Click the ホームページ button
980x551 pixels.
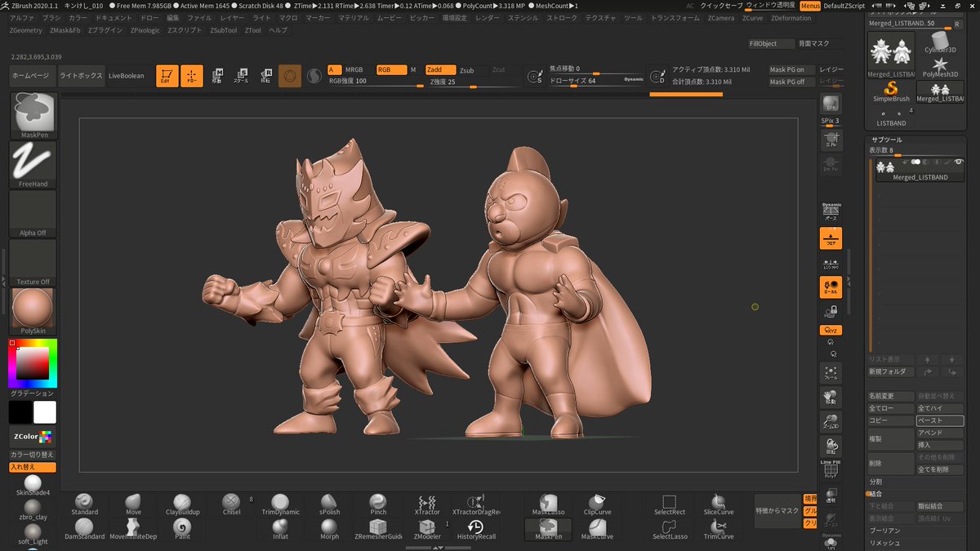[x=32, y=76]
